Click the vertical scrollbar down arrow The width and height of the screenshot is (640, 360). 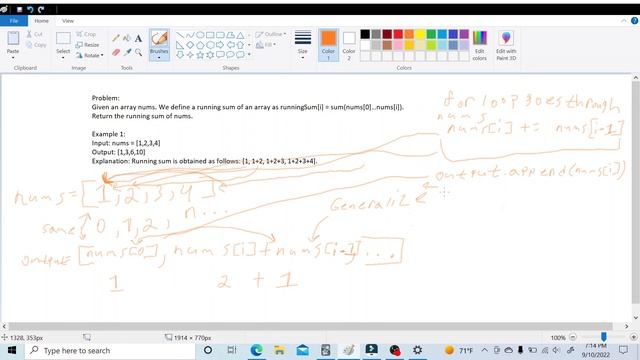click(636, 318)
